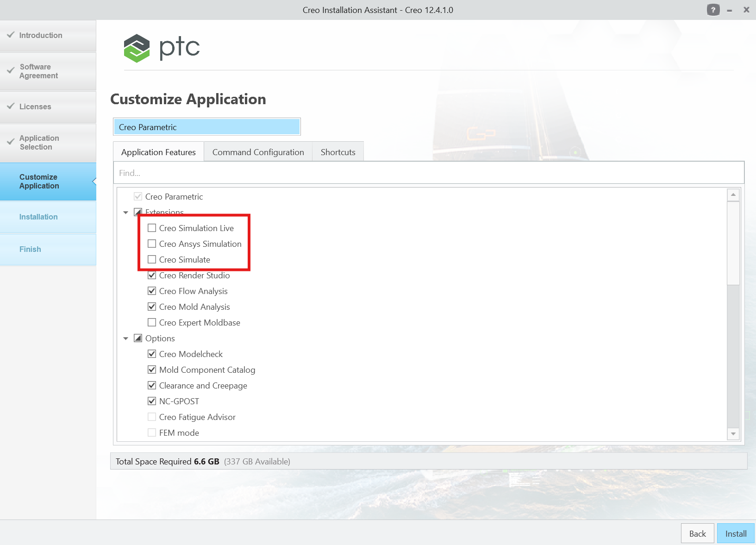Screen dimensions: 756x545
Task: Enable Creo Ansys Simulation
Action: click(x=152, y=244)
